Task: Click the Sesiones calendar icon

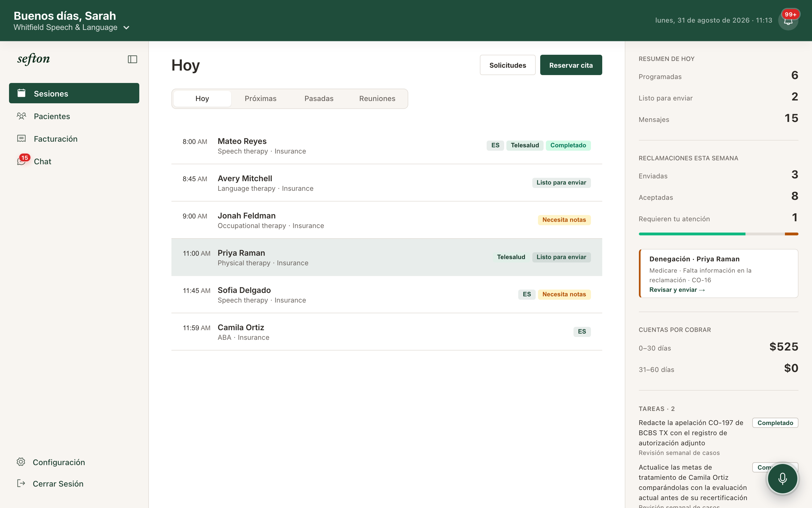Action: click(x=21, y=93)
